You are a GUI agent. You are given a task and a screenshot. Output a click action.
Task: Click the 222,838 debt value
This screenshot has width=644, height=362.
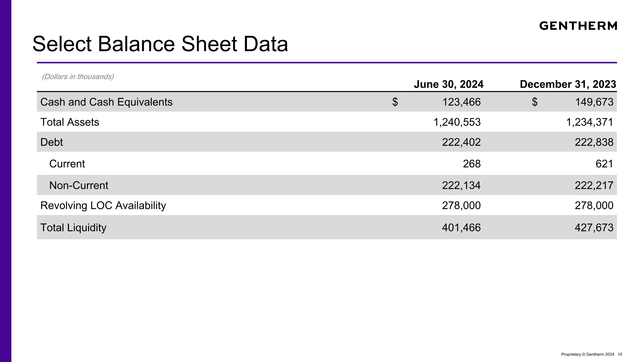tap(594, 142)
